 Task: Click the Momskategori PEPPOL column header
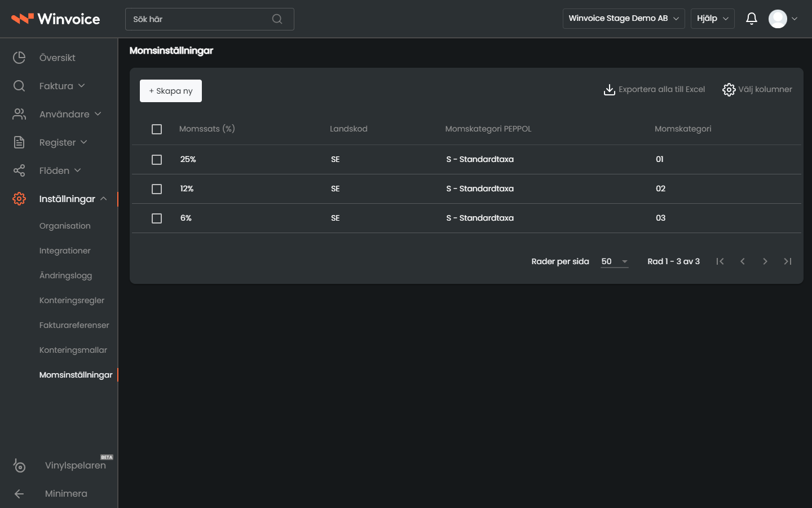(x=488, y=129)
